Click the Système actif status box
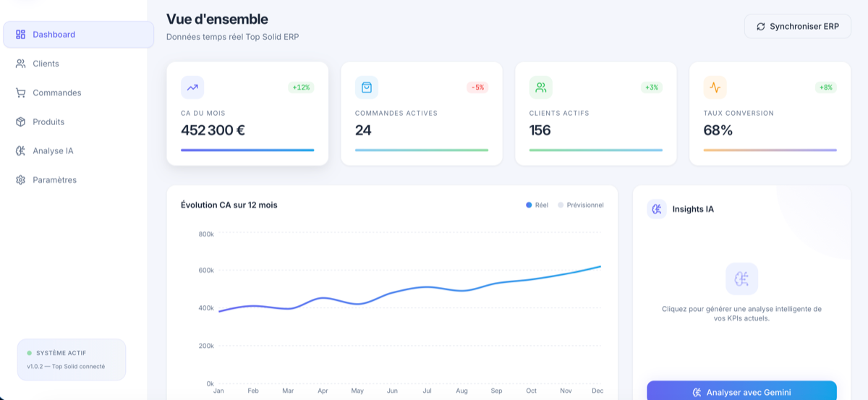 72,359
